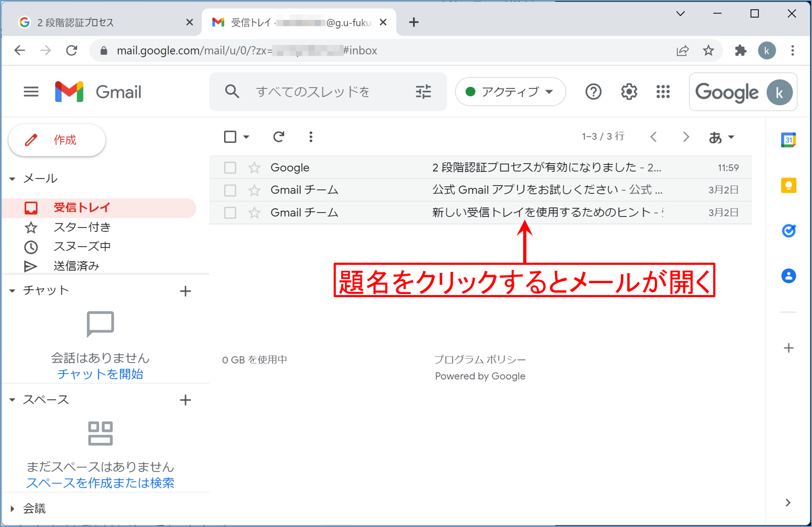
Task: Create a new space plus icon
Action: [x=185, y=400]
